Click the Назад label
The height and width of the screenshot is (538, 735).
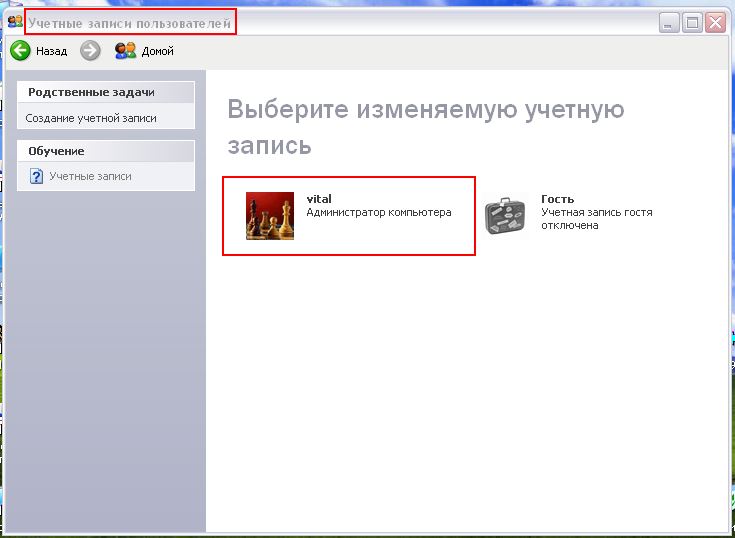[52, 51]
